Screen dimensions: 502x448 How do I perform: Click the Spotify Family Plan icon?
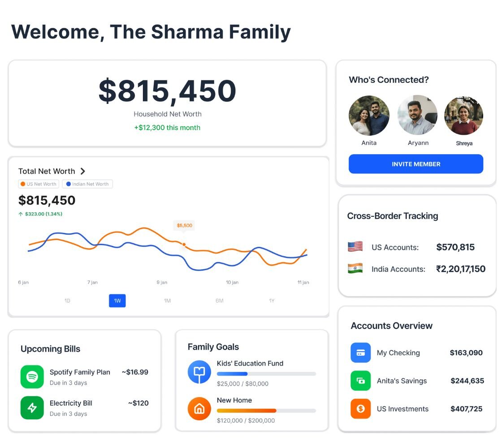(32, 377)
